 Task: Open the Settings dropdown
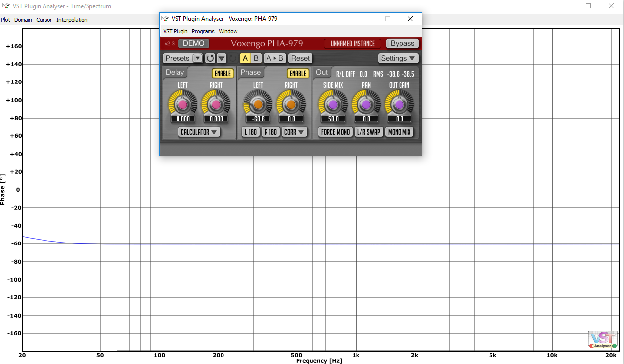398,58
